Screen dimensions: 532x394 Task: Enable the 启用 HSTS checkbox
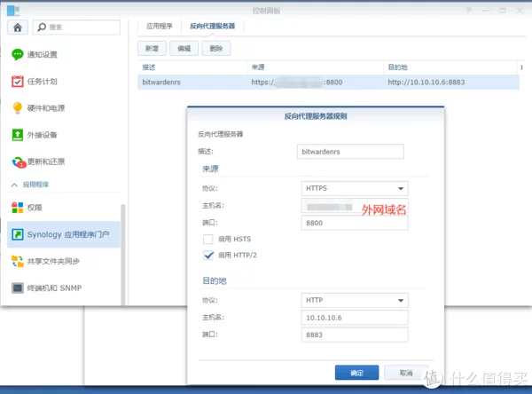coord(208,239)
